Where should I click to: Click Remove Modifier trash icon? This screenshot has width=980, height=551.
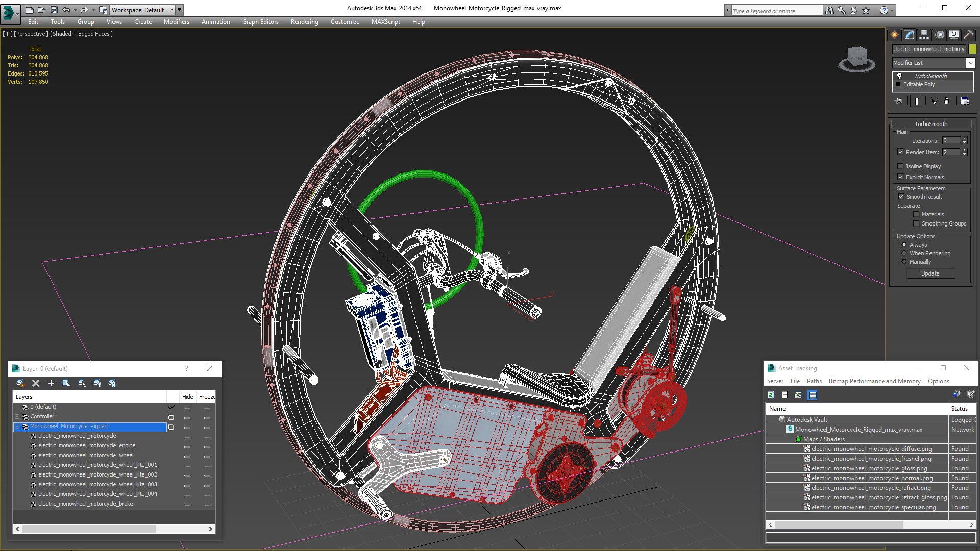[946, 101]
